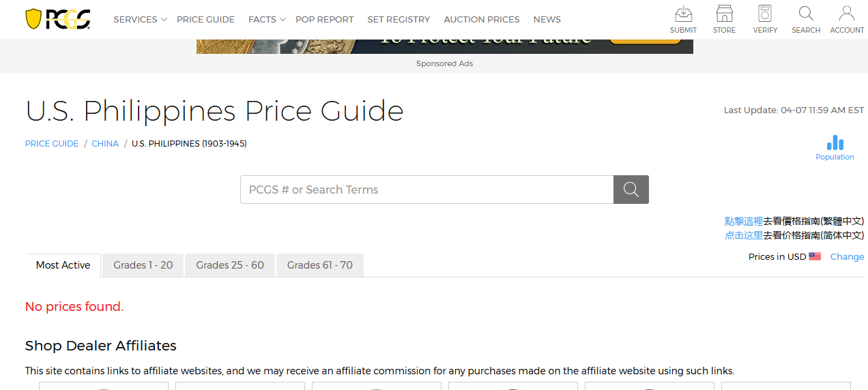The image size is (868, 390).
Task: Expand the Services dropdown menu
Action: (x=140, y=19)
